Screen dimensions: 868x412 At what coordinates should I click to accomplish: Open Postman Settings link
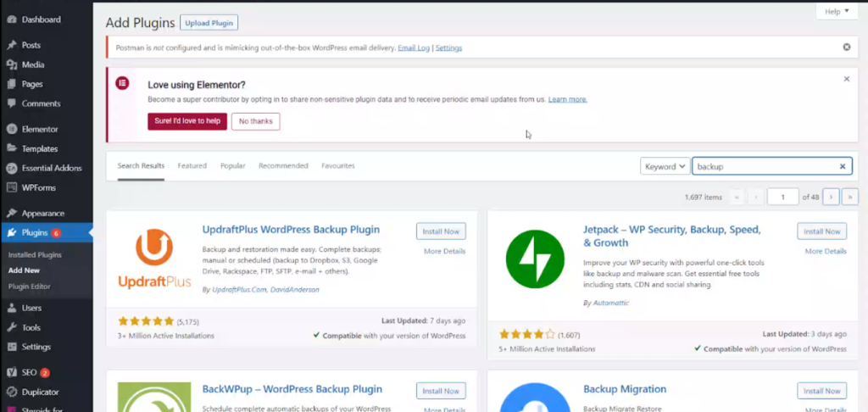coord(448,47)
